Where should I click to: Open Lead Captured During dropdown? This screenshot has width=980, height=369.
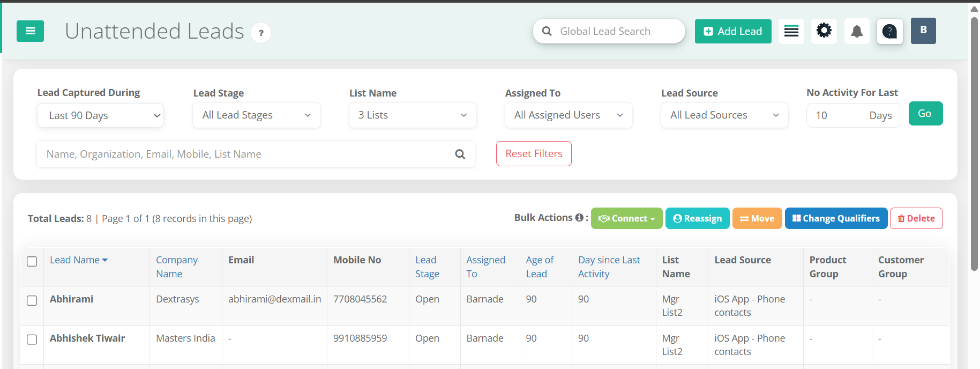[x=100, y=115]
